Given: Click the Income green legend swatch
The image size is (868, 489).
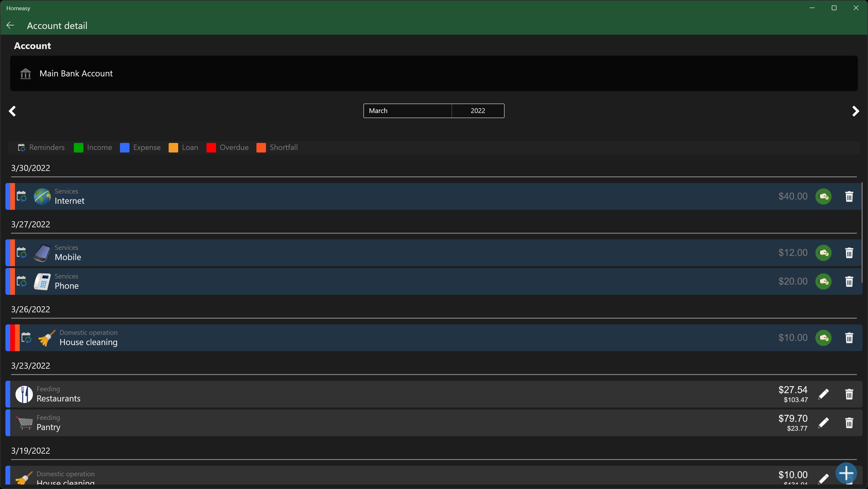Looking at the screenshot, I should 79,148.
